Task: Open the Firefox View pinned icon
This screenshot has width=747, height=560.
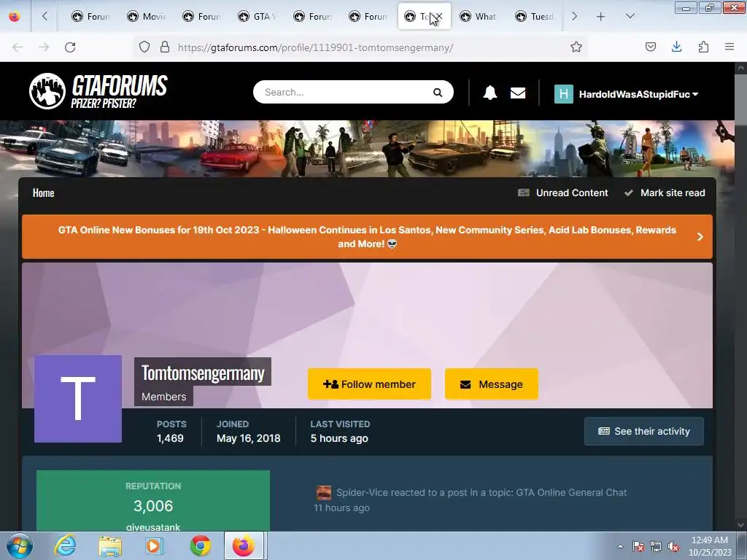Action: tap(15, 16)
